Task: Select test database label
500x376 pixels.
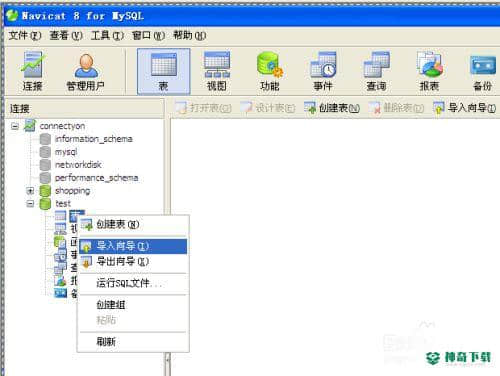Action: tap(63, 203)
